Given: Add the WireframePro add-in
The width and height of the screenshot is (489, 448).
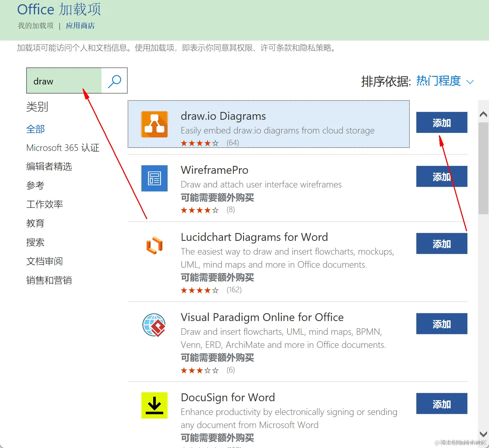Looking at the screenshot, I should click(442, 176).
